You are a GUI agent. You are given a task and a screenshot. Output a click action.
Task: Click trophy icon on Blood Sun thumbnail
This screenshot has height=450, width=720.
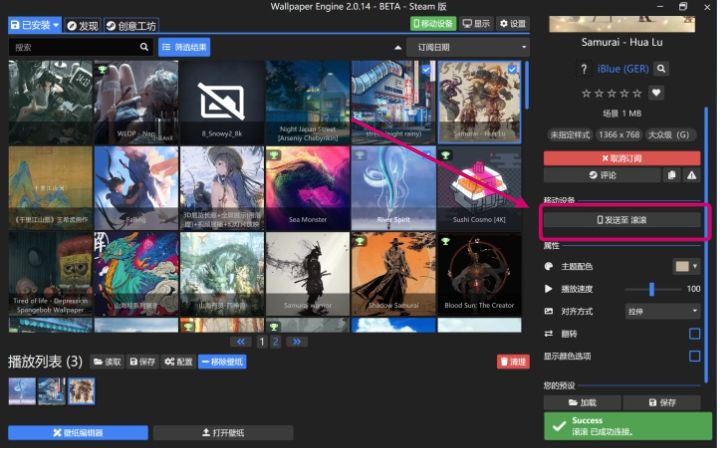(445, 241)
